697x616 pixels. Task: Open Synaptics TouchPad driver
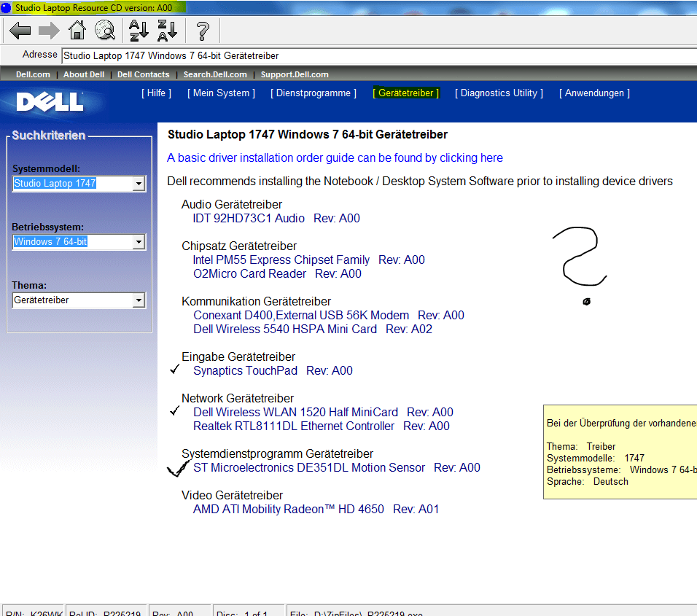coord(273,370)
